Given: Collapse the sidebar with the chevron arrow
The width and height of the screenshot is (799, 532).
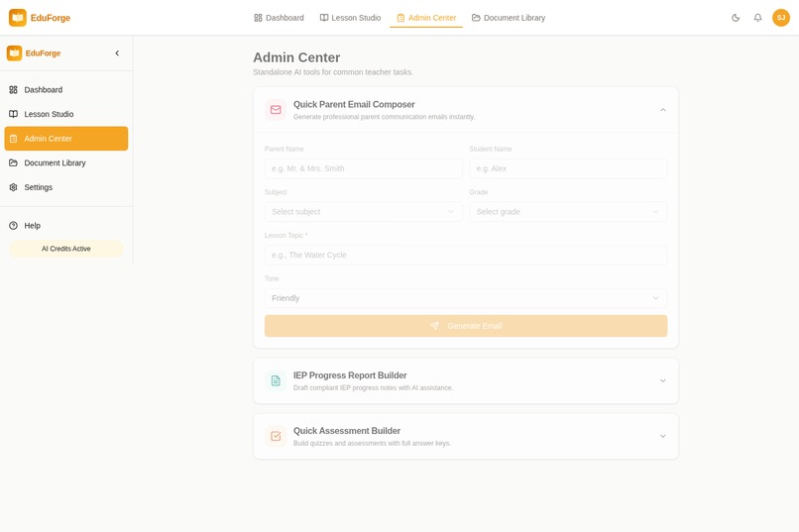Looking at the screenshot, I should pos(117,53).
